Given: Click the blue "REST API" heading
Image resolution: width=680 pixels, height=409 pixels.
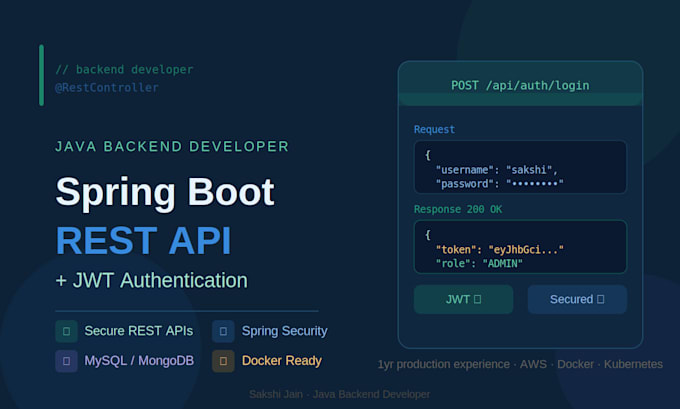Looking at the screenshot, I should click(x=144, y=241).
